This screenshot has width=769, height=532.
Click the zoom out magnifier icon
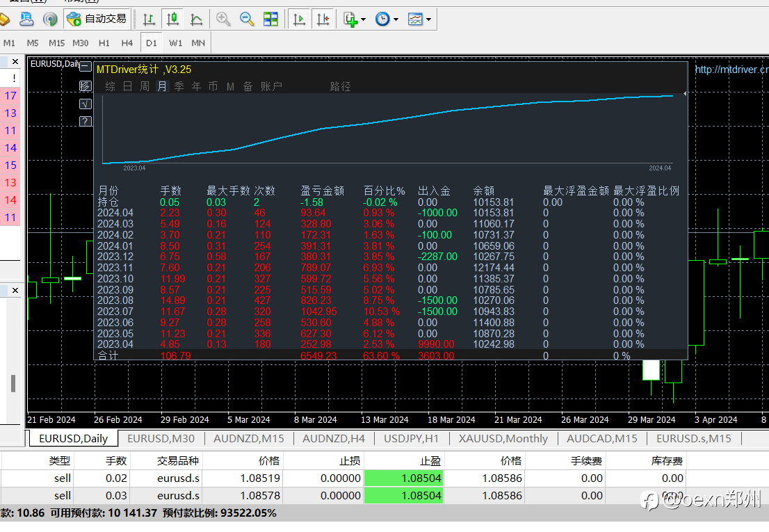[247, 19]
